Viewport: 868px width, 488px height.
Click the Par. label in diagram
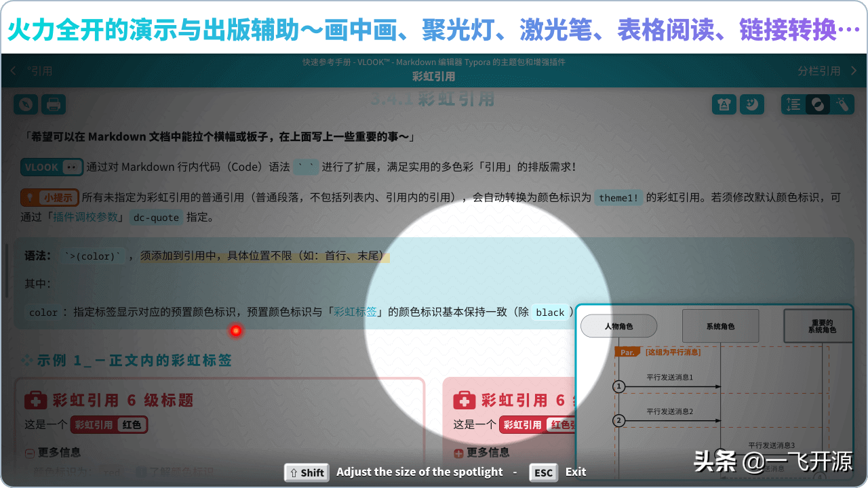627,352
